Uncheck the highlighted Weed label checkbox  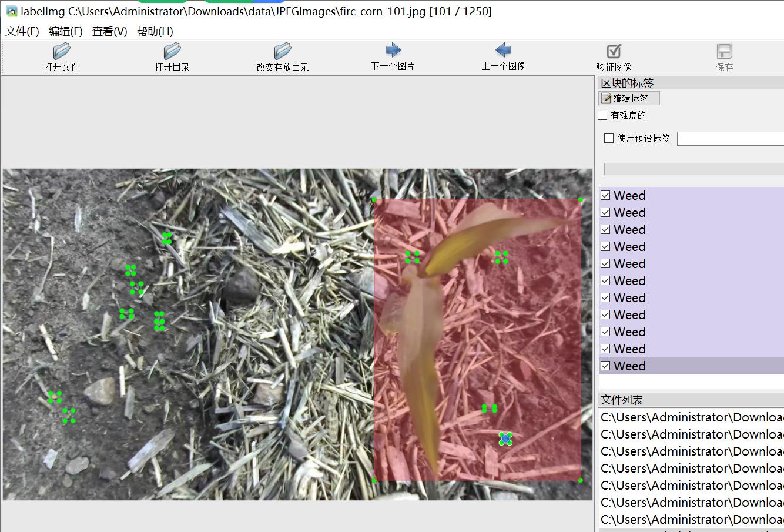tap(605, 366)
